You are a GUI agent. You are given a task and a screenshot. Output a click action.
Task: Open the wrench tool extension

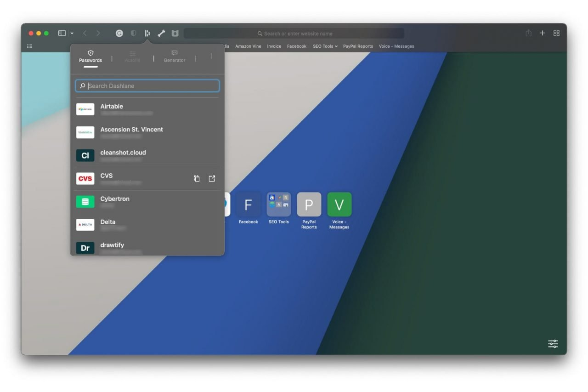coord(161,33)
